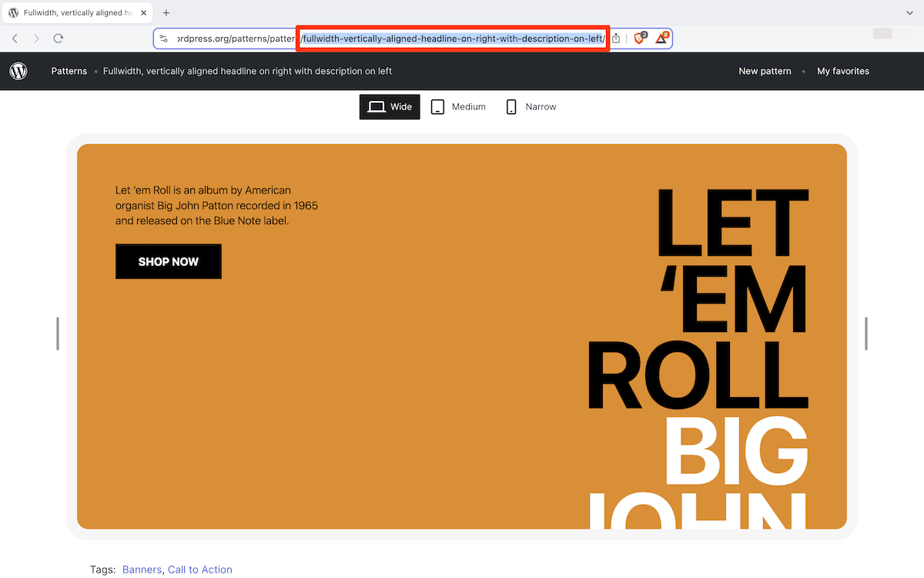Open the My favorites menu
The image size is (924, 578).
coord(842,70)
